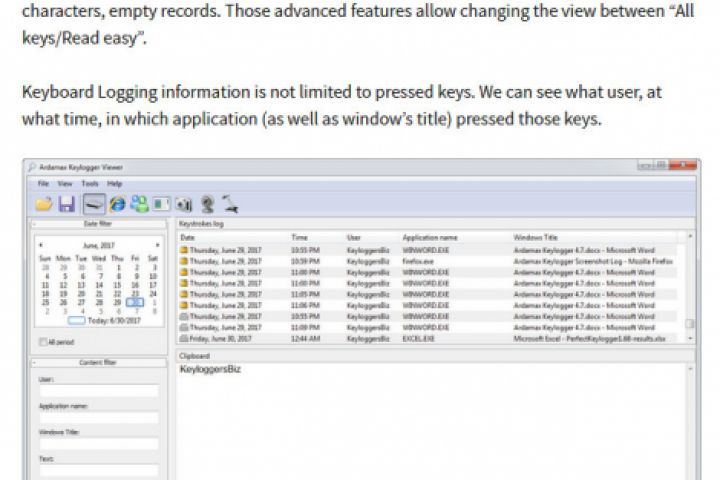Open the View menu
Screen dimensions: 720x480
(x=65, y=184)
